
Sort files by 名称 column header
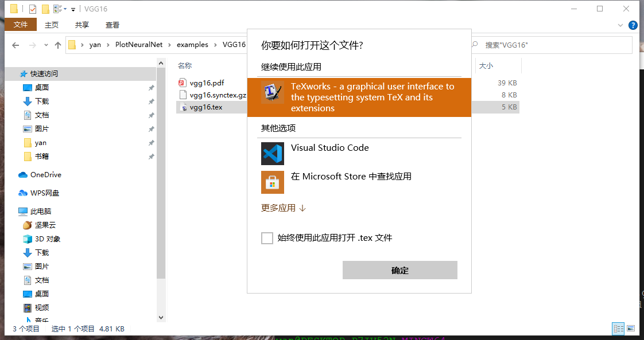(x=185, y=65)
